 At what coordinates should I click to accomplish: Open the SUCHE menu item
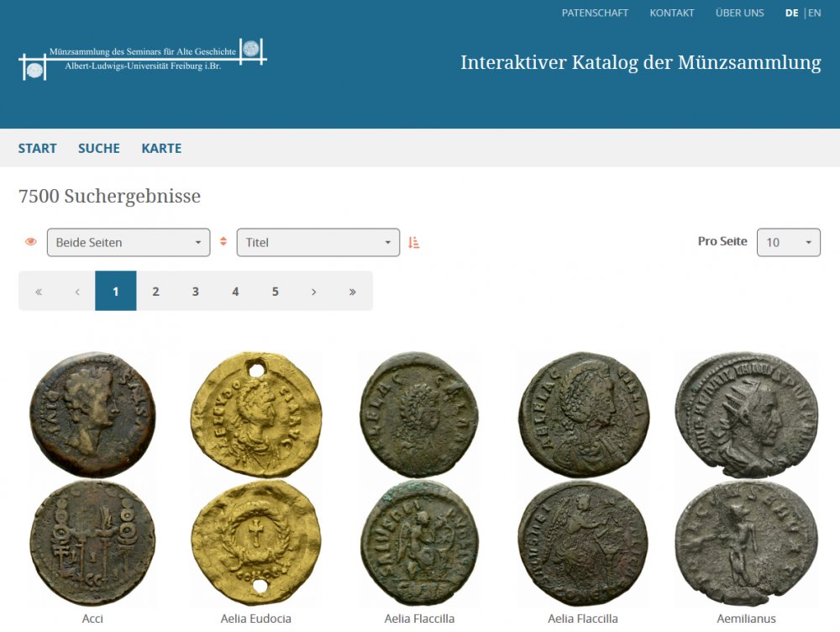[99, 148]
